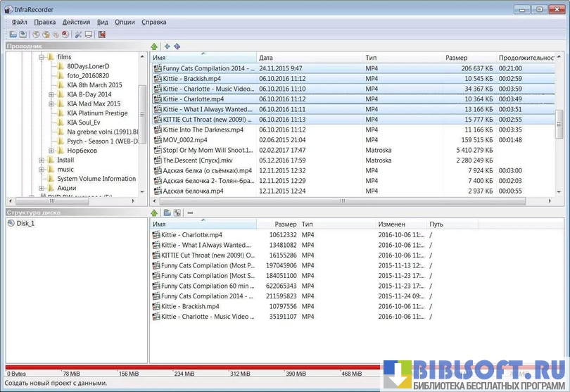
Task: Go up one folder in the explorer pane
Action: 155,46
